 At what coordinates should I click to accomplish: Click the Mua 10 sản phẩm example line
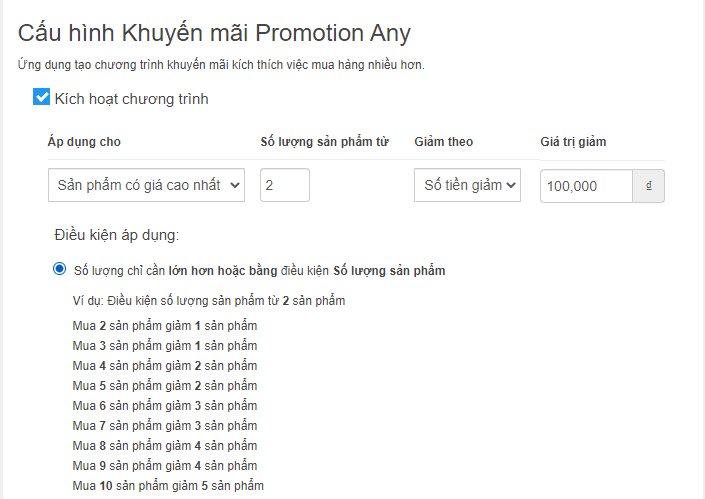(168, 486)
